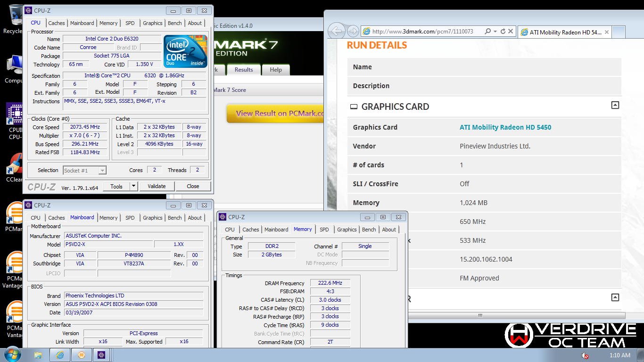This screenshot has height=362, width=644.
Task: Click the taskbar clock showing 1:10 AM
Action: click(x=619, y=355)
